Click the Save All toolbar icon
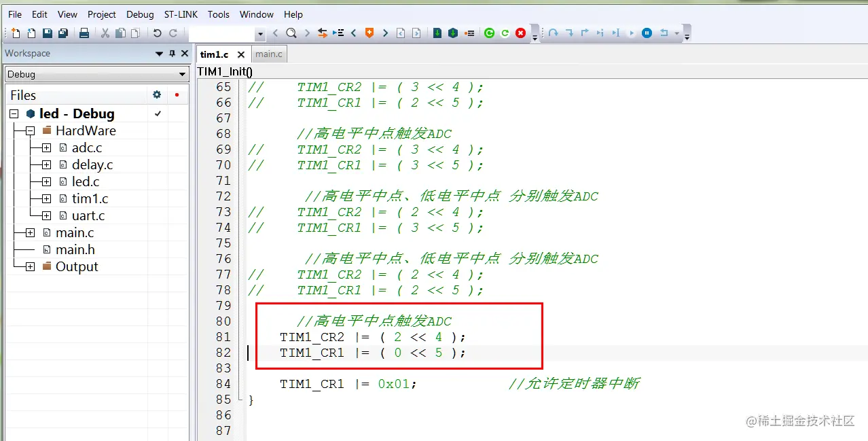 63,33
